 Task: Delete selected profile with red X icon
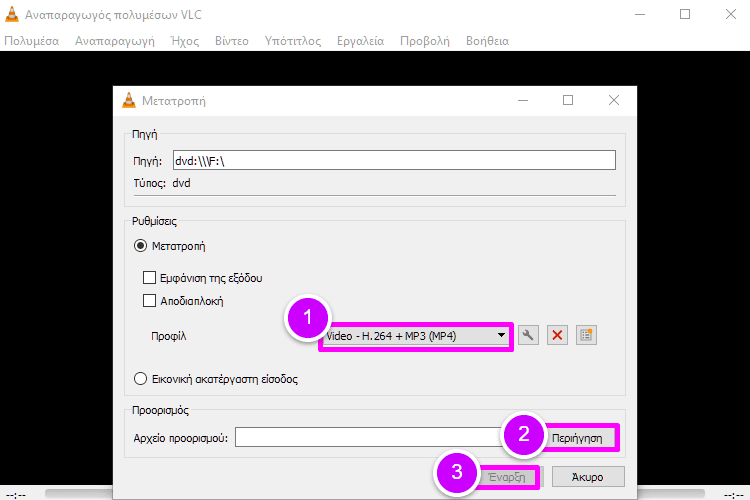click(557, 335)
